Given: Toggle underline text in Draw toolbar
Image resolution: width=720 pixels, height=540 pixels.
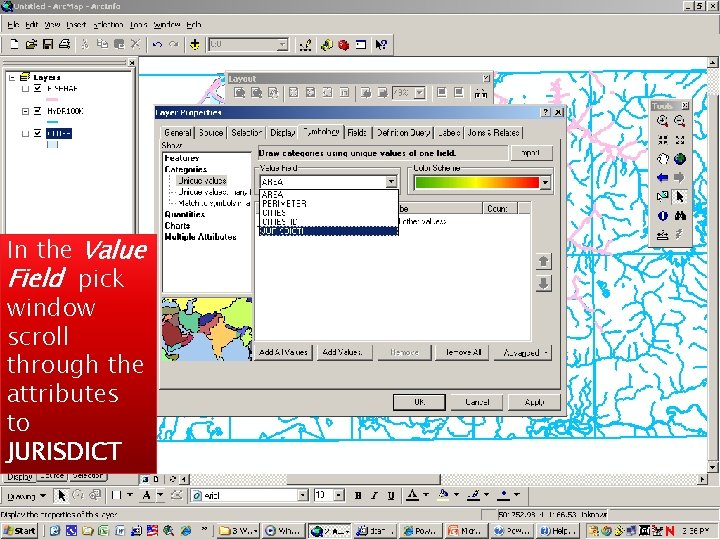Looking at the screenshot, I should coord(391,495).
